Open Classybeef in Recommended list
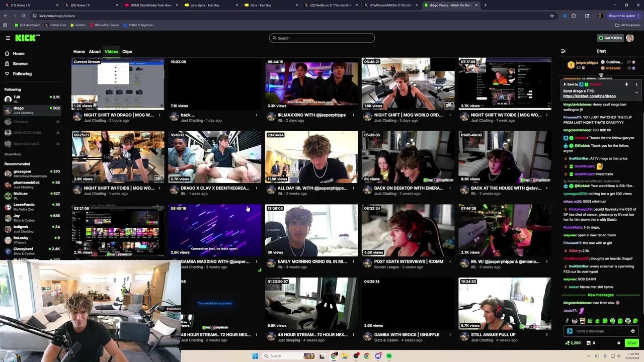 coord(32,251)
